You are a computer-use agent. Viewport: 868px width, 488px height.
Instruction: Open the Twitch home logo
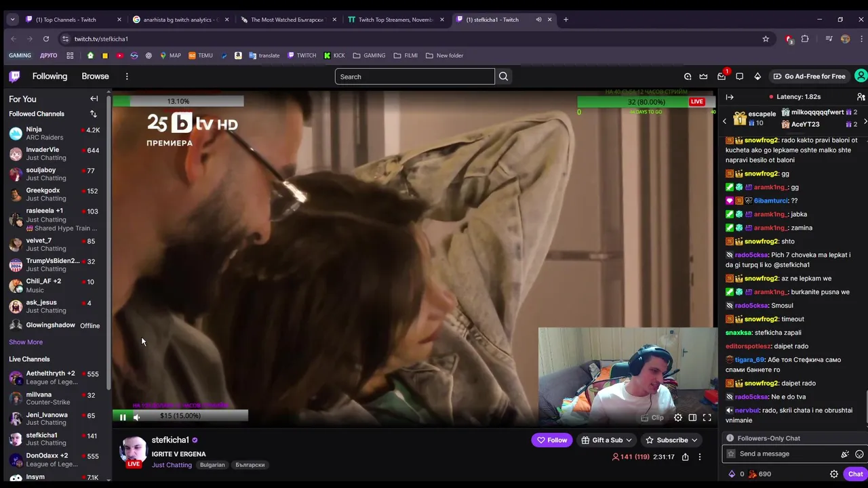click(14, 77)
